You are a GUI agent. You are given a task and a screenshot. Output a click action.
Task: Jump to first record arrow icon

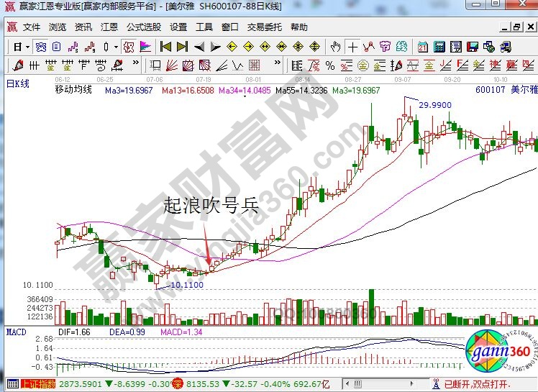(165, 47)
